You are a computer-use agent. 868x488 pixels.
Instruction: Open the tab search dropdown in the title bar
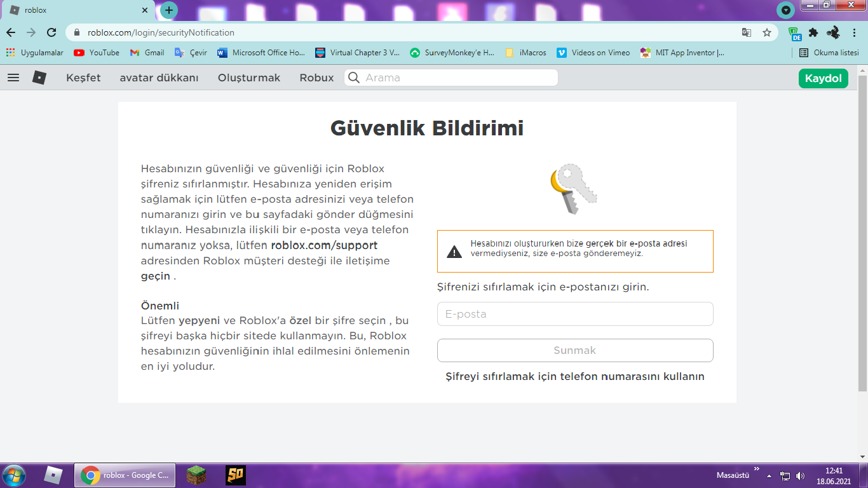point(786,10)
